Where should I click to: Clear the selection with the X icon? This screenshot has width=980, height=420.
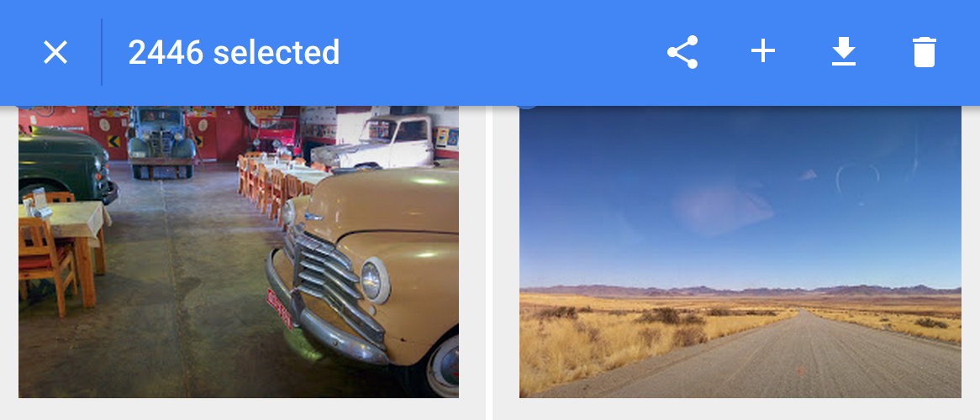pos(55,52)
